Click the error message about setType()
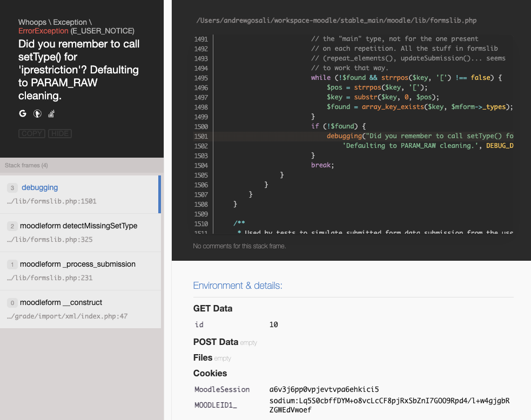The image size is (531, 420). coord(79,70)
